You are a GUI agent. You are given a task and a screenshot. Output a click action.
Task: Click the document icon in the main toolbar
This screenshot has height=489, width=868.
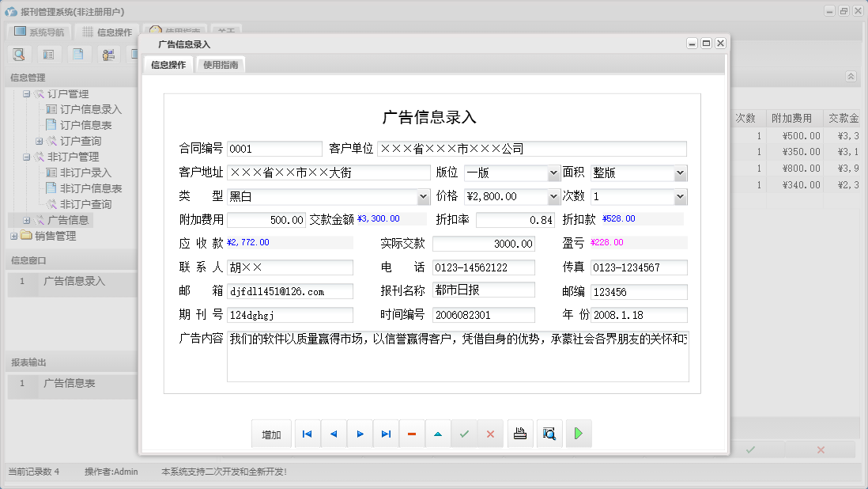[x=76, y=55]
